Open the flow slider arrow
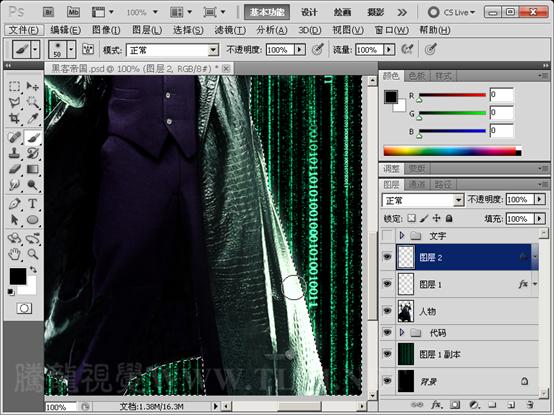 coord(389,50)
